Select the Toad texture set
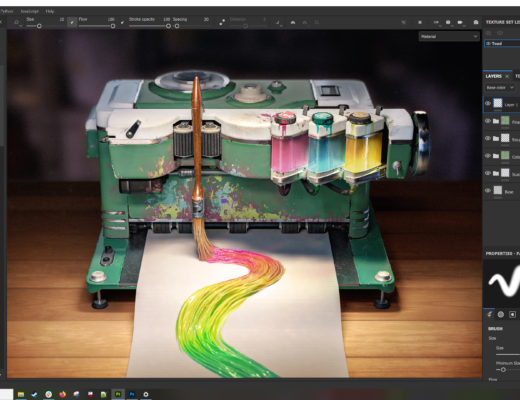Viewport: 520px width, 400px height. [502, 44]
